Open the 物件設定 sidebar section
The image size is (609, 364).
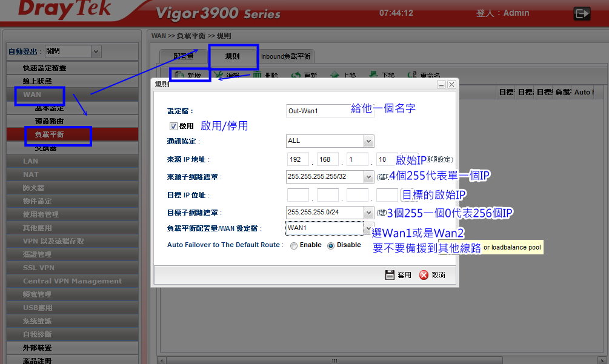pyautogui.click(x=72, y=201)
